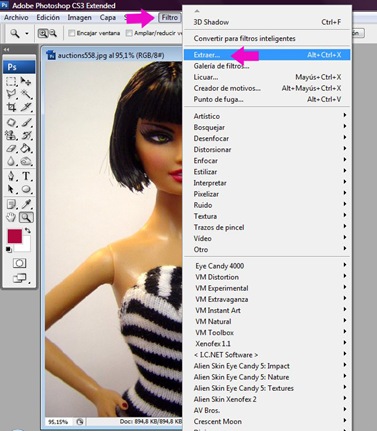Click the 95,15% zoom field
Viewport: 377px width, 431px height.
pyautogui.click(x=58, y=422)
